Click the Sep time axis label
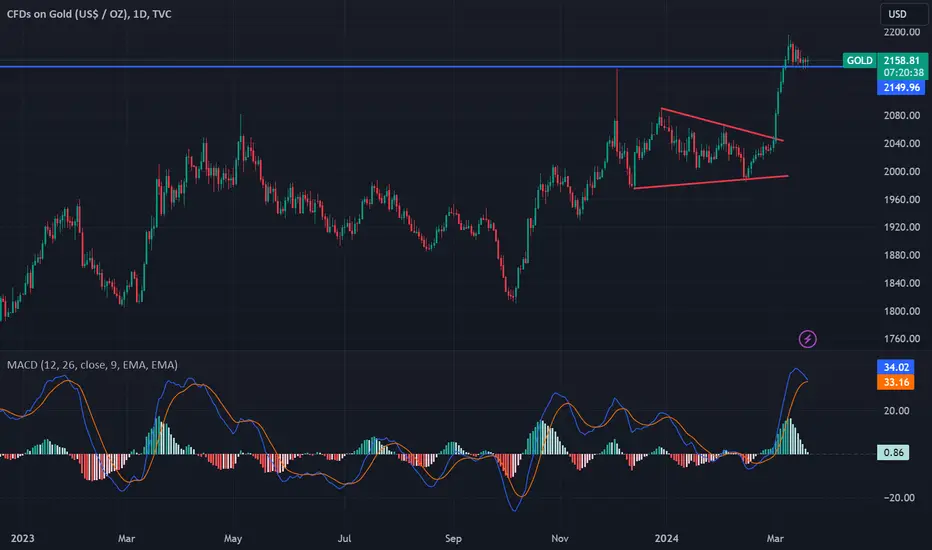932x550 pixels. tap(453, 538)
